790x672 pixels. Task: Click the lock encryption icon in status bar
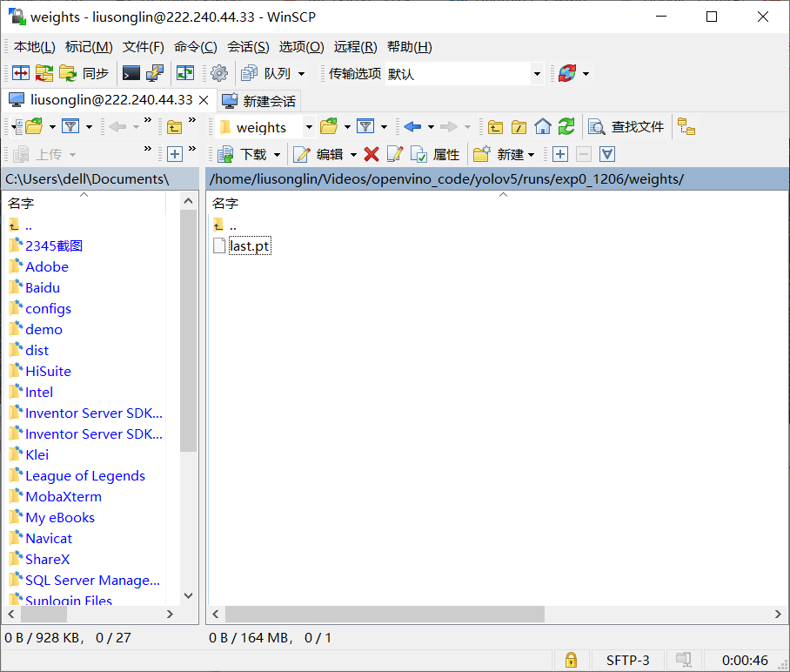click(571, 660)
